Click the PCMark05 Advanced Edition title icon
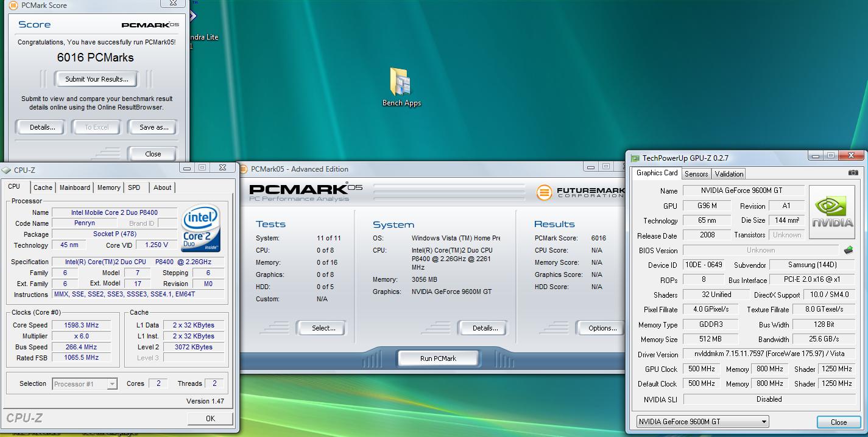 coord(244,169)
